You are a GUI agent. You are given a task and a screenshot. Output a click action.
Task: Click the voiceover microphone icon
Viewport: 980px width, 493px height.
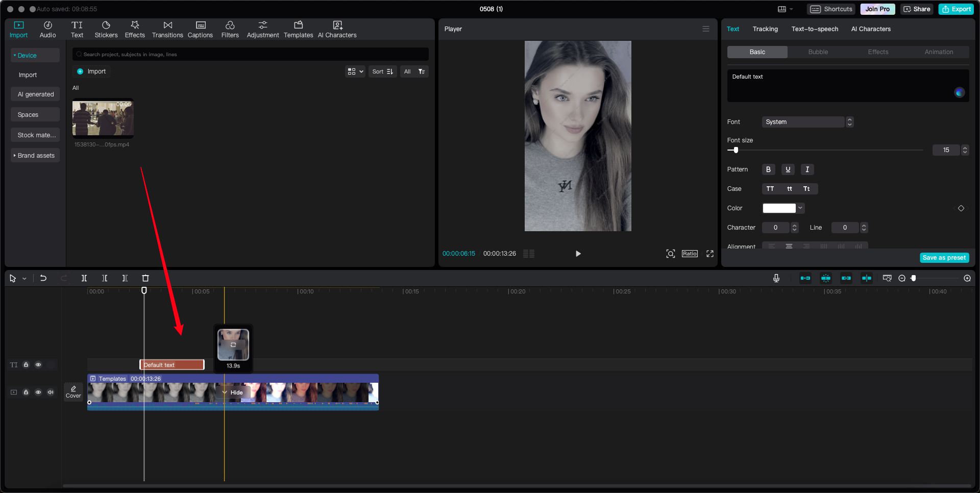(x=776, y=278)
